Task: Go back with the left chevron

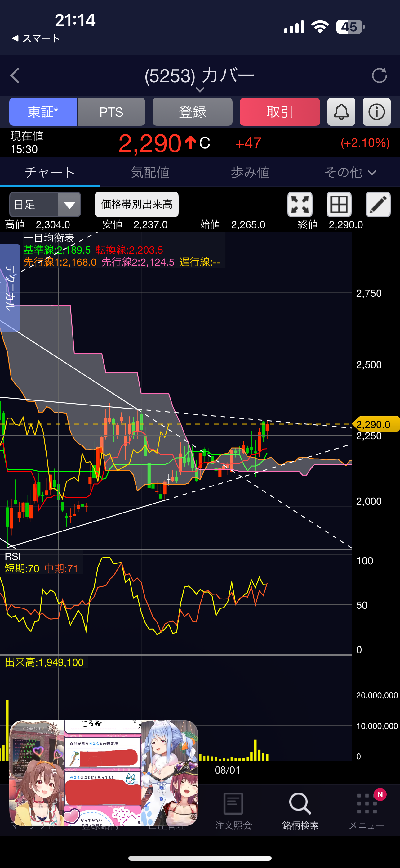Action: (15, 75)
